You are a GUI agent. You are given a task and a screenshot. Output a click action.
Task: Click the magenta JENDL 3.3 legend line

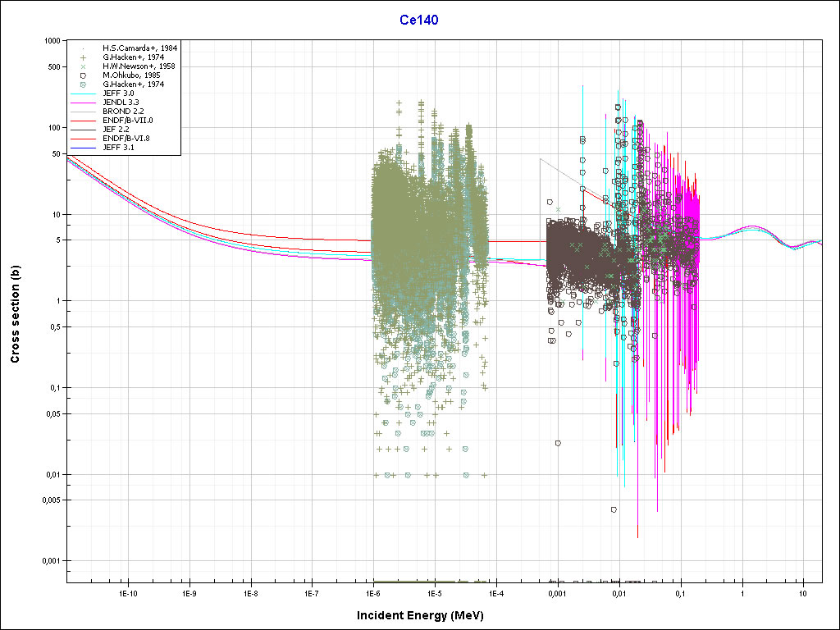83,102
